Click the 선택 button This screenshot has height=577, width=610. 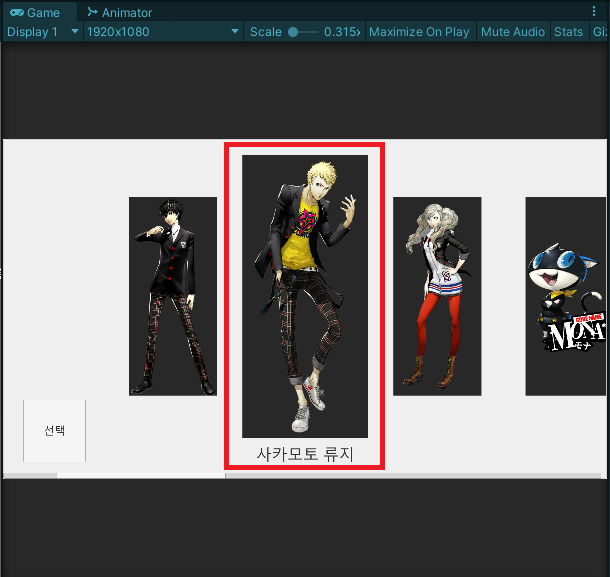[x=54, y=430]
